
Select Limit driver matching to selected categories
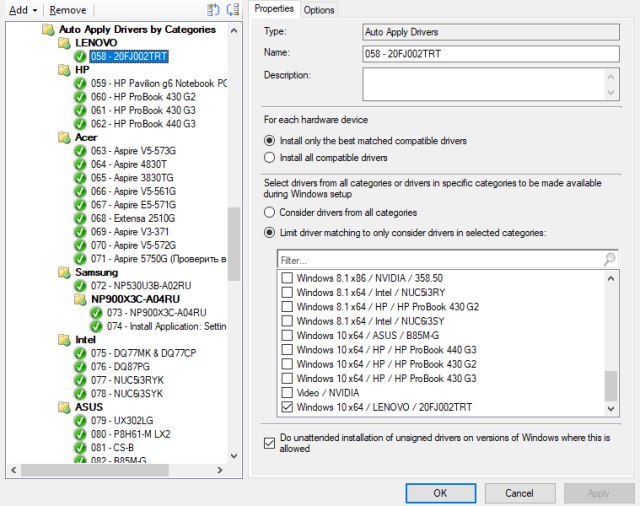coord(269,233)
